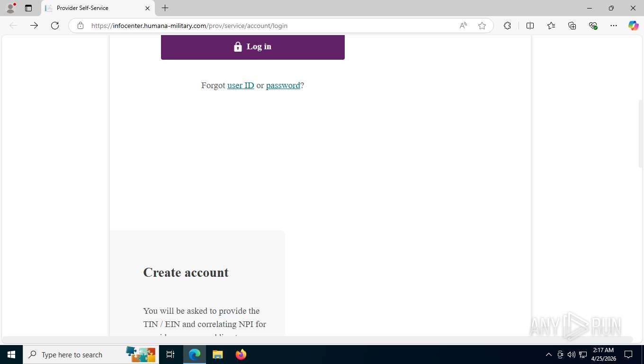644x364 pixels.
Task: Add page to favorites star icon
Action: coord(482,26)
